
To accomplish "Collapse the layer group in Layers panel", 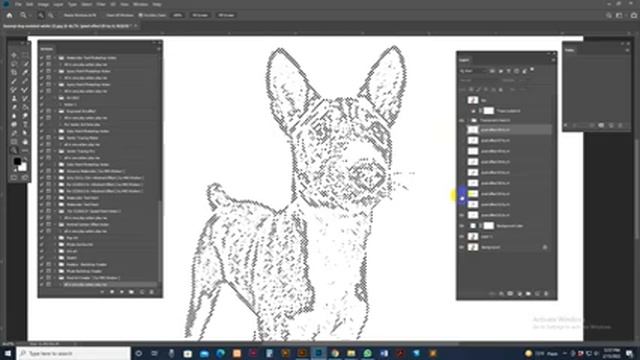I will coord(468,120).
